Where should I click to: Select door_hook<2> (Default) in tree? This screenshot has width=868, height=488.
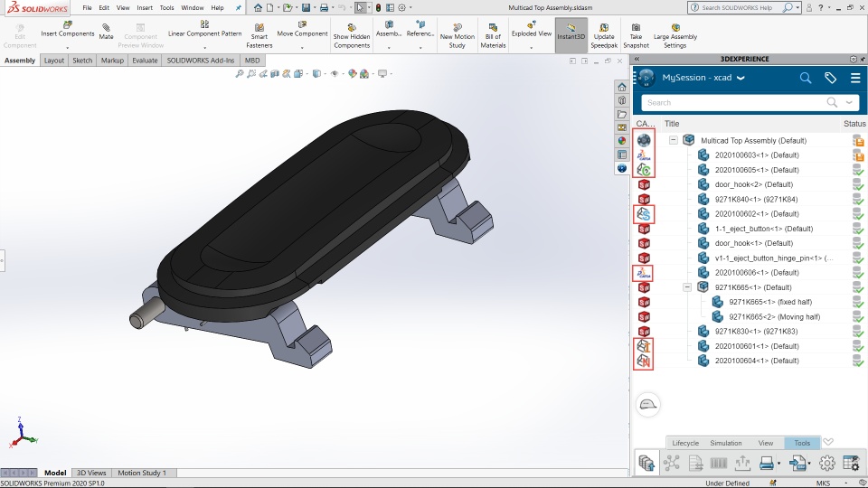tap(753, 184)
